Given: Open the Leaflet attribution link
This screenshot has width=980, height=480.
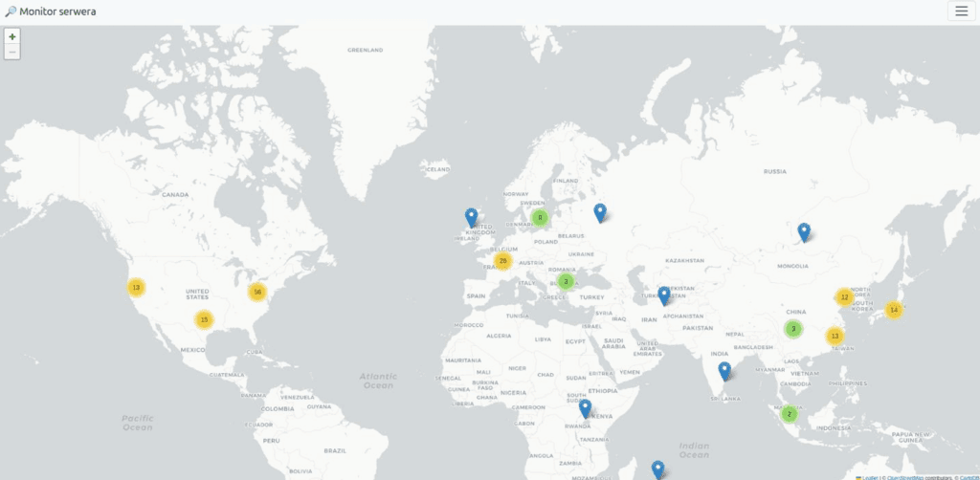Looking at the screenshot, I should (x=869, y=477).
